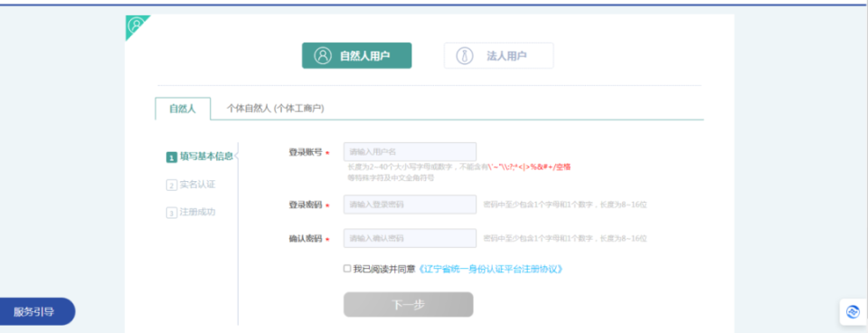
Task: Select the 法人用户 user type button
Action: pyautogui.click(x=498, y=55)
